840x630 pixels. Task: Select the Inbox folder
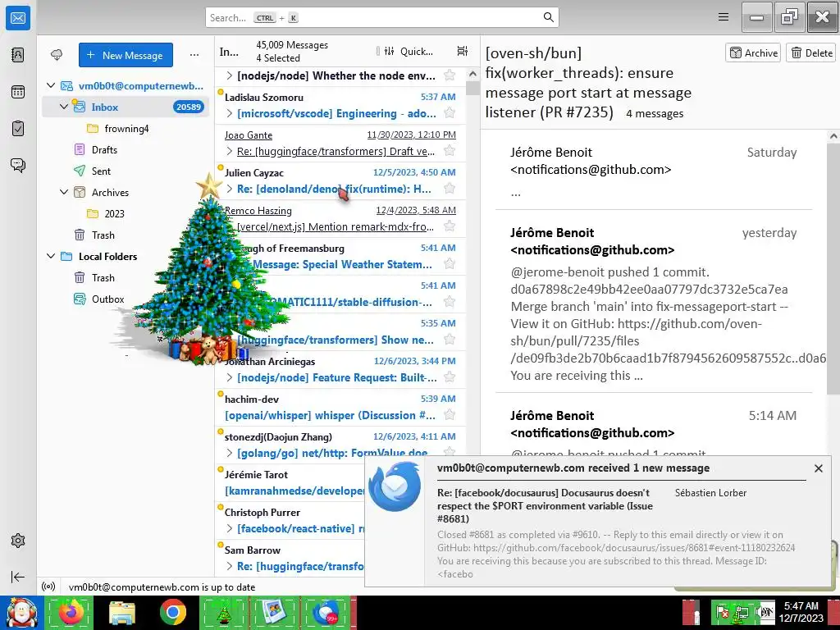point(126,107)
